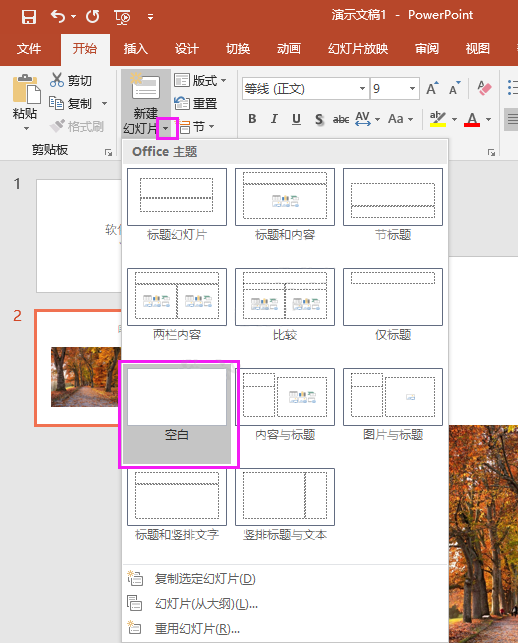This screenshot has width=518, height=643.
Task: Choose the 节标题 layout
Action: pyautogui.click(x=393, y=205)
